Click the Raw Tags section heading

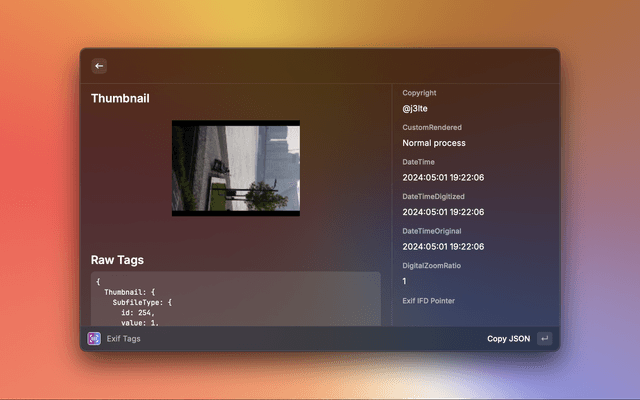(x=117, y=260)
